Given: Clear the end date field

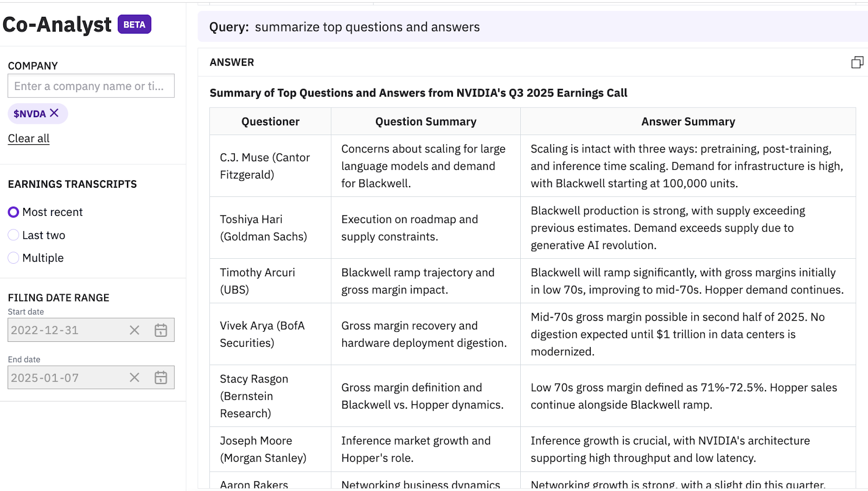Looking at the screenshot, I should click(x=135, y=378).
